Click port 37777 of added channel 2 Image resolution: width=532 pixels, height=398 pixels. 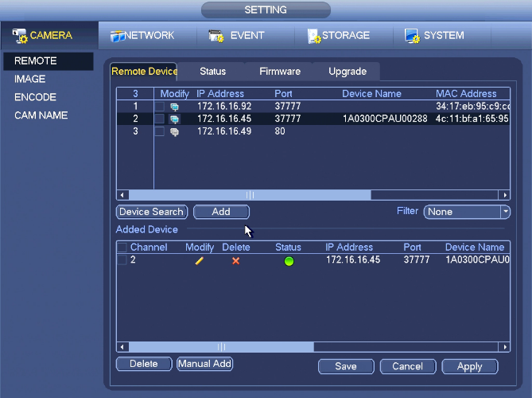(x=417, y=259)
